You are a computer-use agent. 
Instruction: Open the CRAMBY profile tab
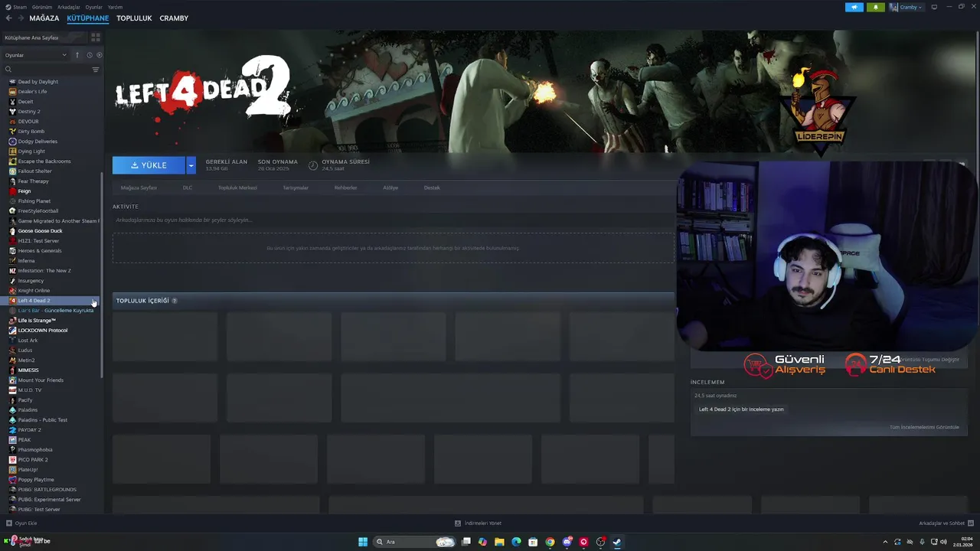[x=174, y=18]
